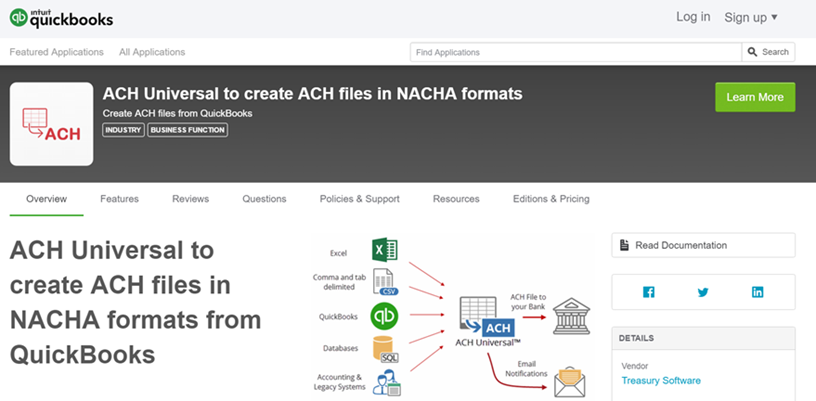Click the INDUSTRY tag
Image resolution: width=816 pixels, height=401 pixels.
coord(123,130)
